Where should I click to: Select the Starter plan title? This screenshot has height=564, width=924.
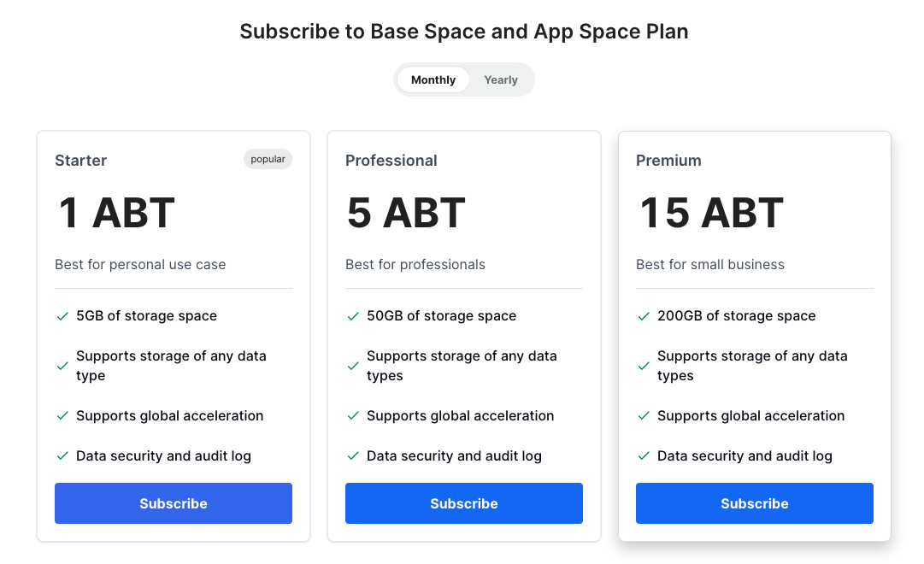tap(81, 161)
